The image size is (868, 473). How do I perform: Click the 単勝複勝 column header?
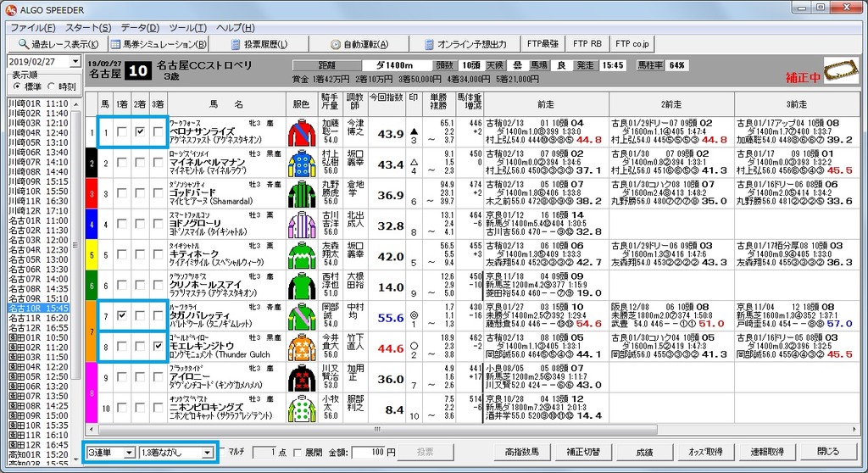438,103
